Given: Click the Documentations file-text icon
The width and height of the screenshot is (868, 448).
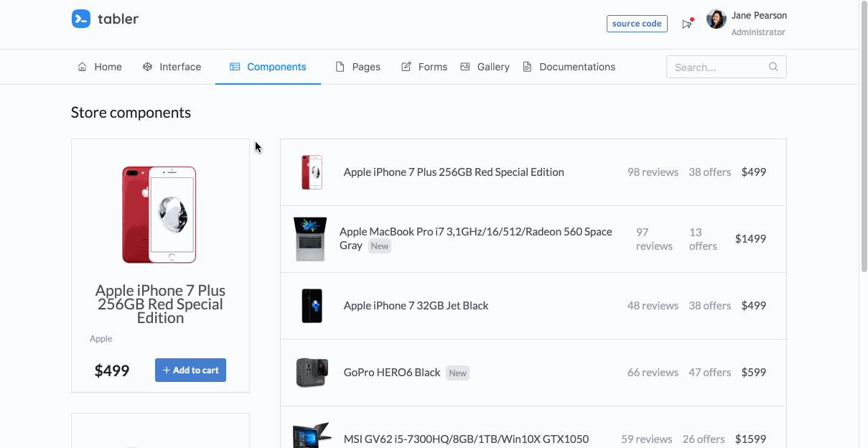Looking at the screenshot, I should coord(527,67).
